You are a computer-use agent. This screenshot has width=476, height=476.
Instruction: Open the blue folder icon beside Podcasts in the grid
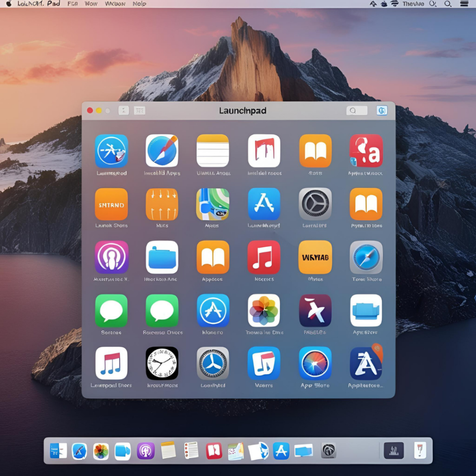click(162, 258)
